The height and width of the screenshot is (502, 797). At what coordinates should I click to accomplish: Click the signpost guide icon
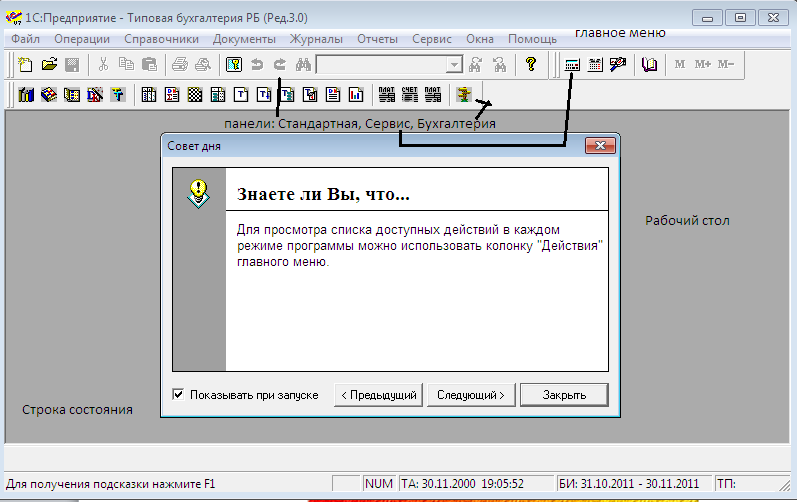coord(464,95)
